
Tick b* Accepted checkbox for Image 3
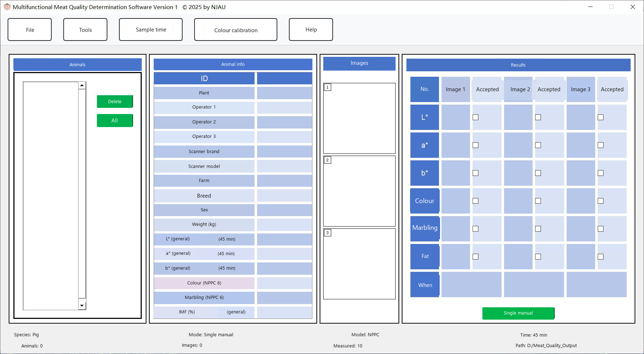pyautogui.click(x=601, y=173)
